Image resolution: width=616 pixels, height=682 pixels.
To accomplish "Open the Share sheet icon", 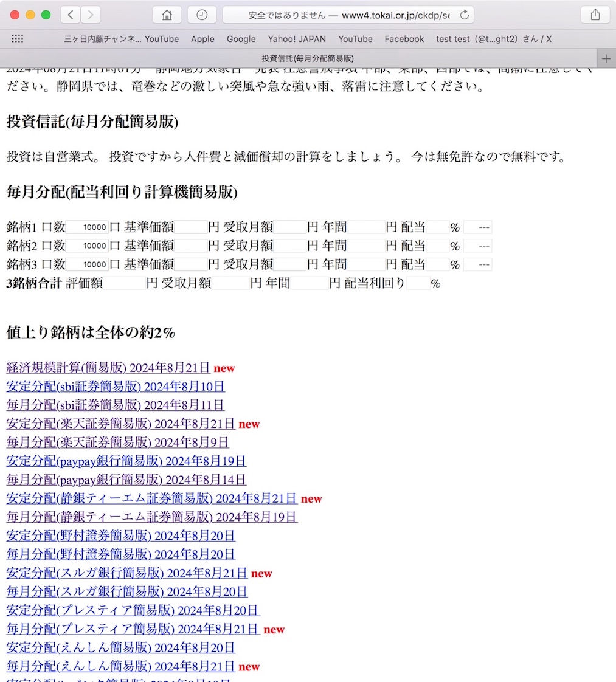I will (595, 15).
